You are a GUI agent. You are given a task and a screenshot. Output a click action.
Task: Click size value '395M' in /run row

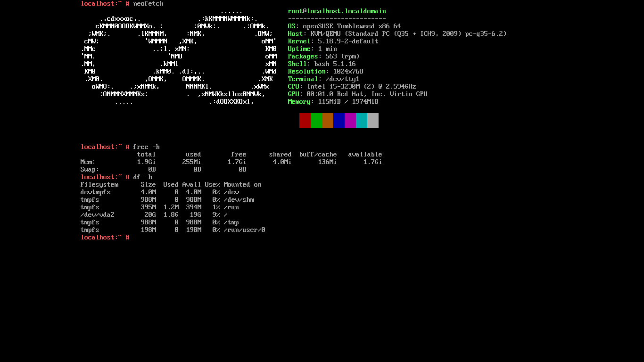click(x=149, y=207)
